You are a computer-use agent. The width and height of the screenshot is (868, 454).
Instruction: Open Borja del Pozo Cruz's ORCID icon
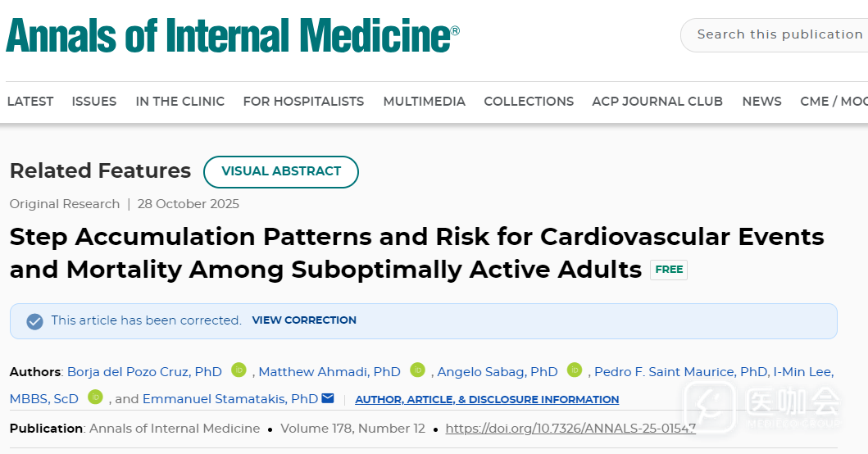[239, 370]
